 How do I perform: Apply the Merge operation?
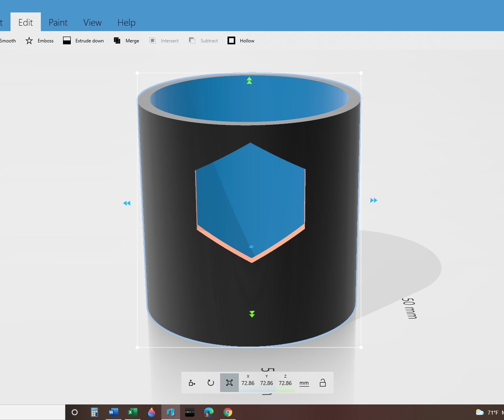[126, 40]
